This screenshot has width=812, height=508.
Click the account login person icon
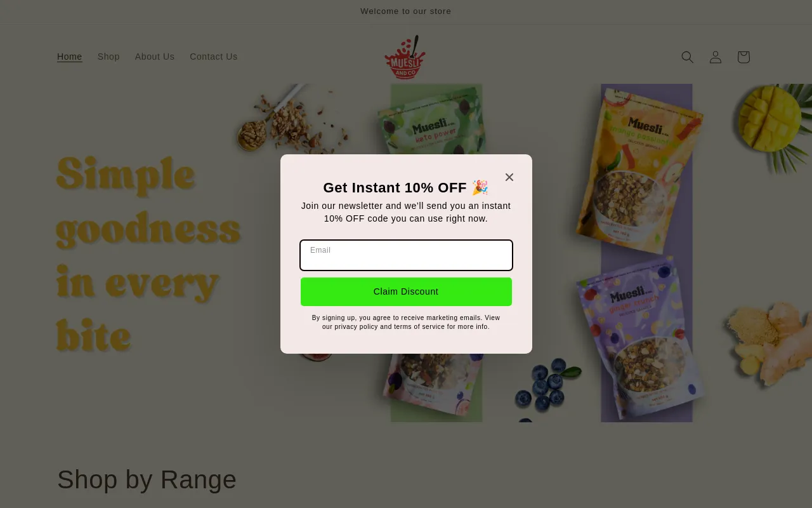(x=716, y=57)
